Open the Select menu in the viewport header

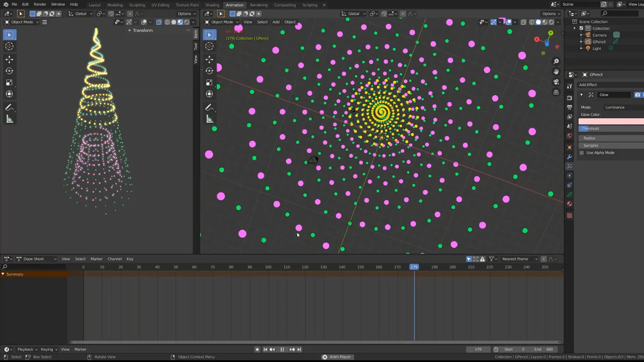click(262, 22)
